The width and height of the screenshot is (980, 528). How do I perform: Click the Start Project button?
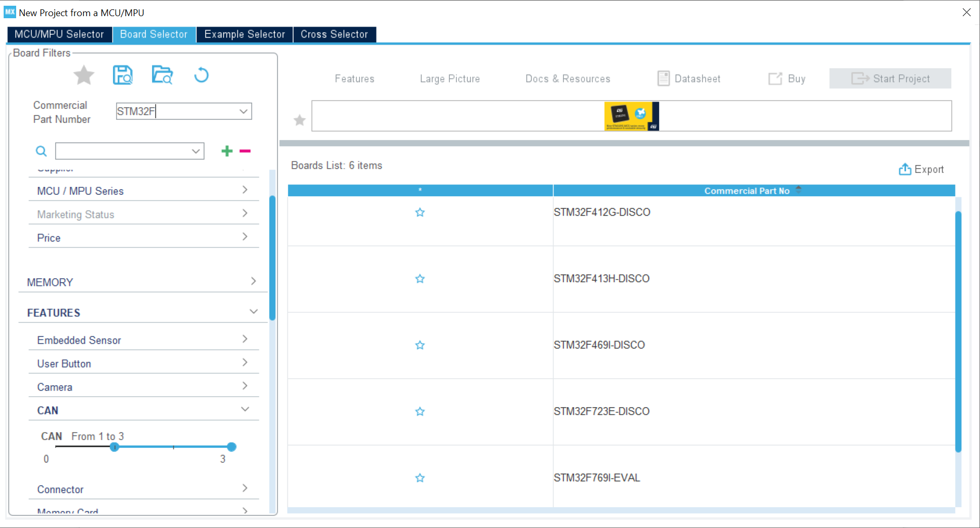pos(890,79)
